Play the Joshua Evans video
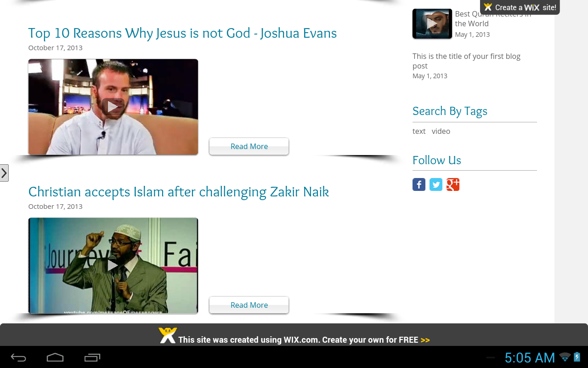The image size is (588, 368). 113,107
